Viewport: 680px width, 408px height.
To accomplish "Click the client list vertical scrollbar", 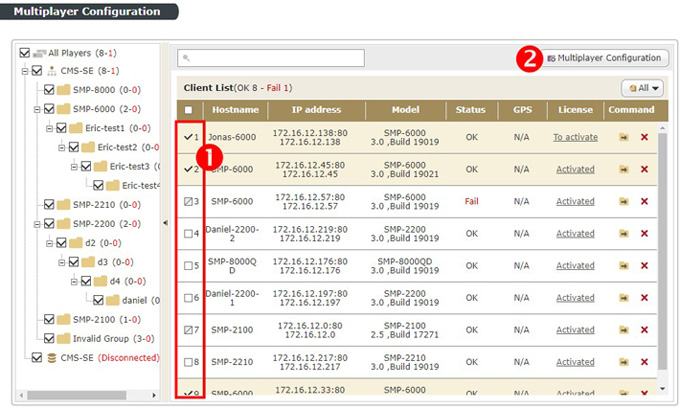I will 662,251.
